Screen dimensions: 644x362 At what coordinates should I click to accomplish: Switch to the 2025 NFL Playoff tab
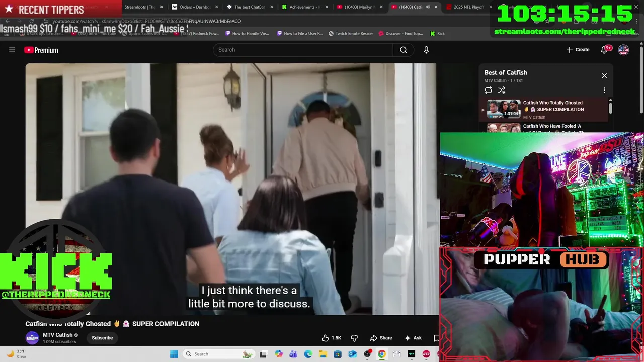465,7
